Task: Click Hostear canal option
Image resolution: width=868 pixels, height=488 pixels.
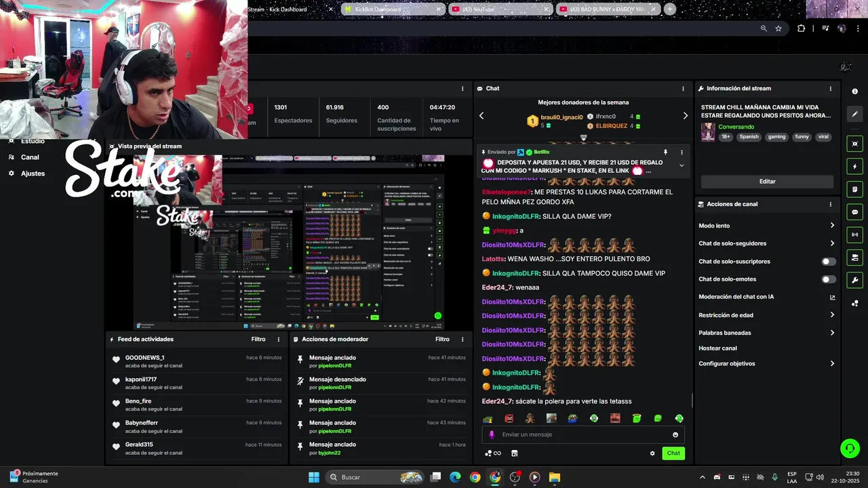Action: [717, 348]
